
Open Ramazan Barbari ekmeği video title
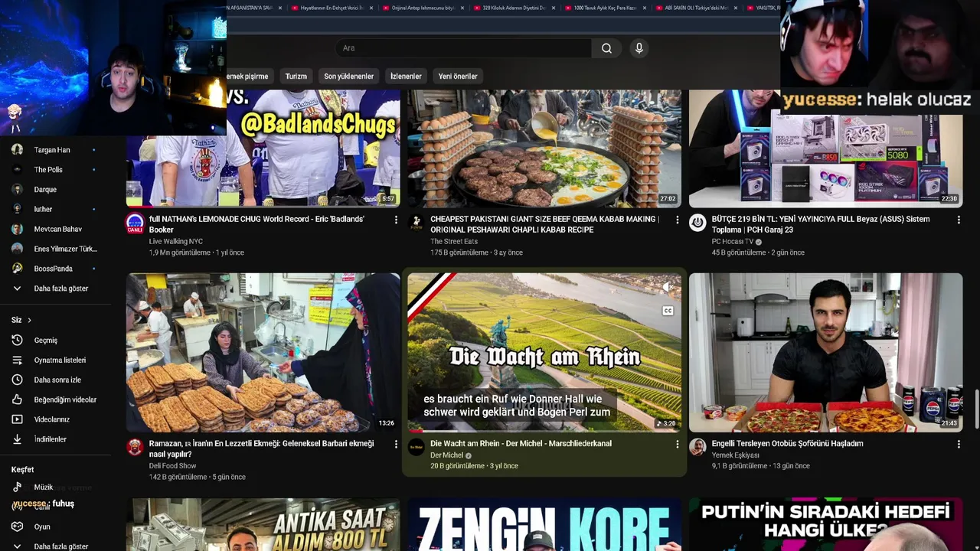click(x=262, y=448)
